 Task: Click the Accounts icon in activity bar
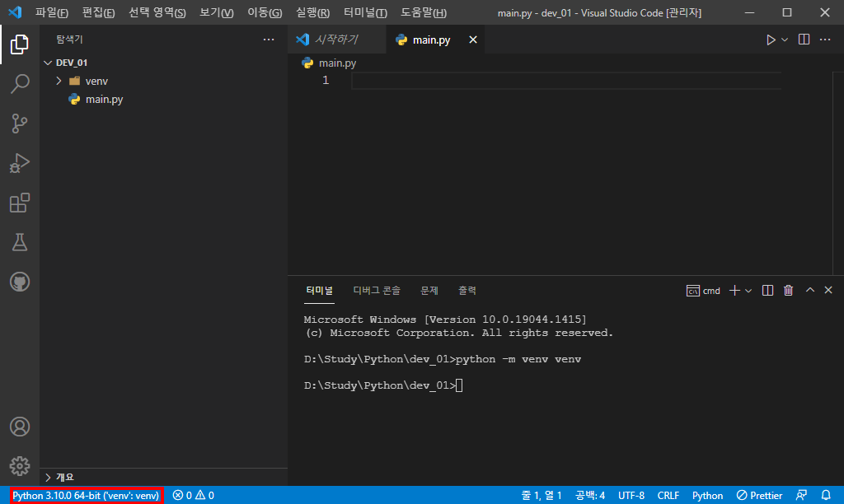click(x=20, y=426)
